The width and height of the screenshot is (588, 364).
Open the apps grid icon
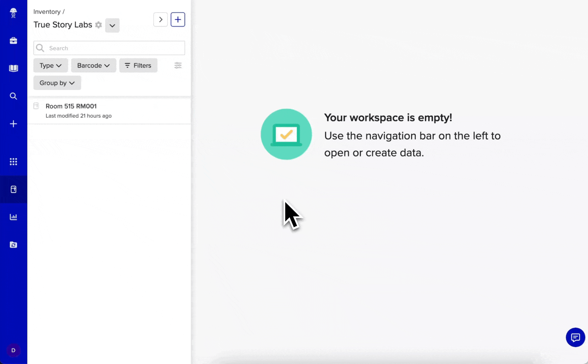pos(13,161)
